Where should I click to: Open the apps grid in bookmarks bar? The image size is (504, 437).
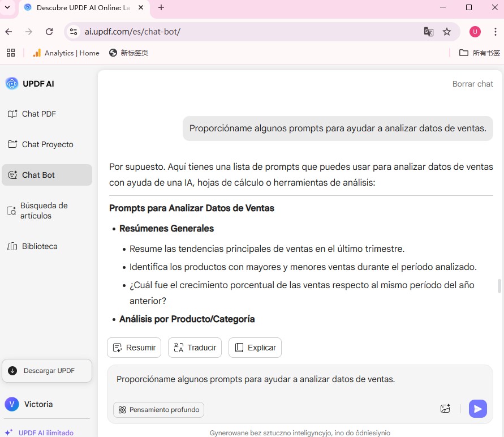pos(11,53)
